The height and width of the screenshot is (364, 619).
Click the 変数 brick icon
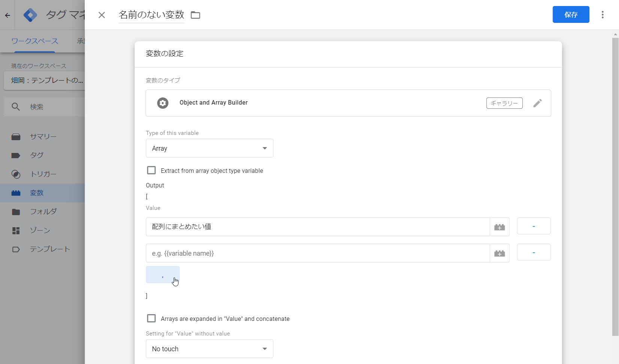tap(16, 193)
